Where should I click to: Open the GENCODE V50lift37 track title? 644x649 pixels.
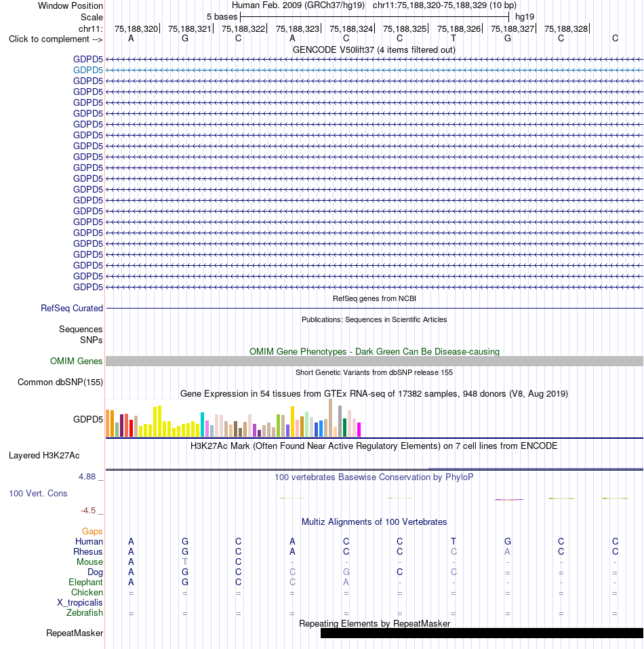(374, 50)
